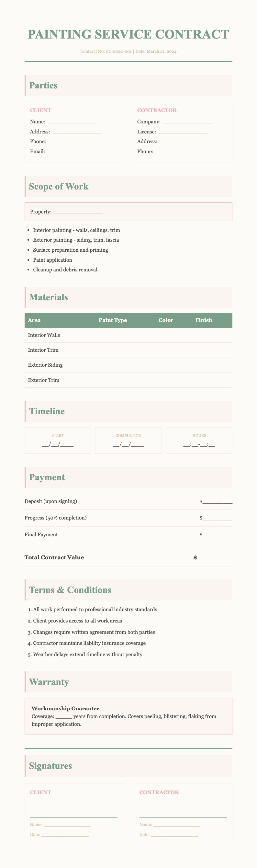Screen dimensions: 257x868
Task: Click the Painting Service Contract title
Action: pos(128,34)
